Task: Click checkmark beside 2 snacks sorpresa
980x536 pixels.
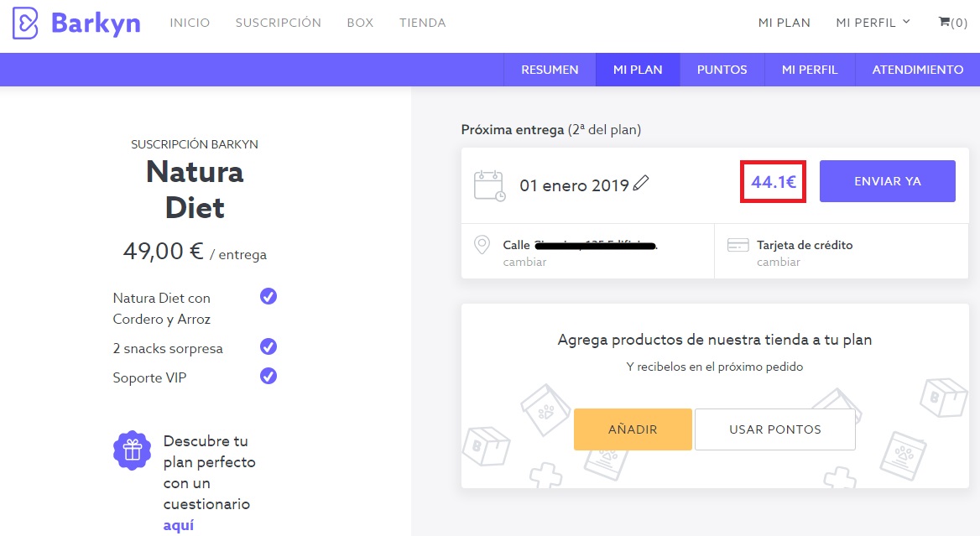Action: (268, 346)
